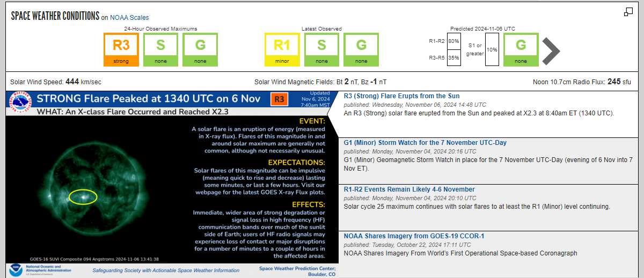The image size is (644, 278).
Task: Click 'Safeguarding Society with Actionable Space Weather Information'
Action: click(167, 270)
